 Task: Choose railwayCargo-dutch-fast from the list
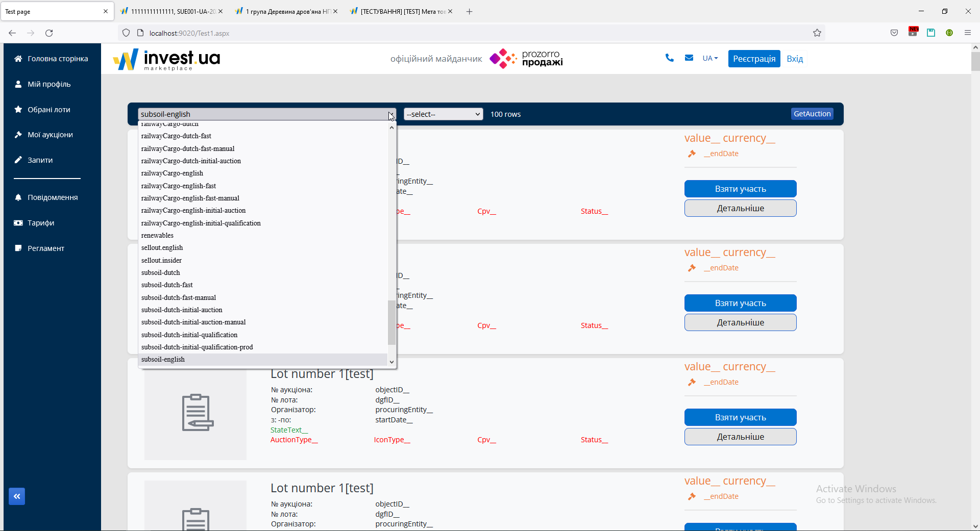point(263,136)
